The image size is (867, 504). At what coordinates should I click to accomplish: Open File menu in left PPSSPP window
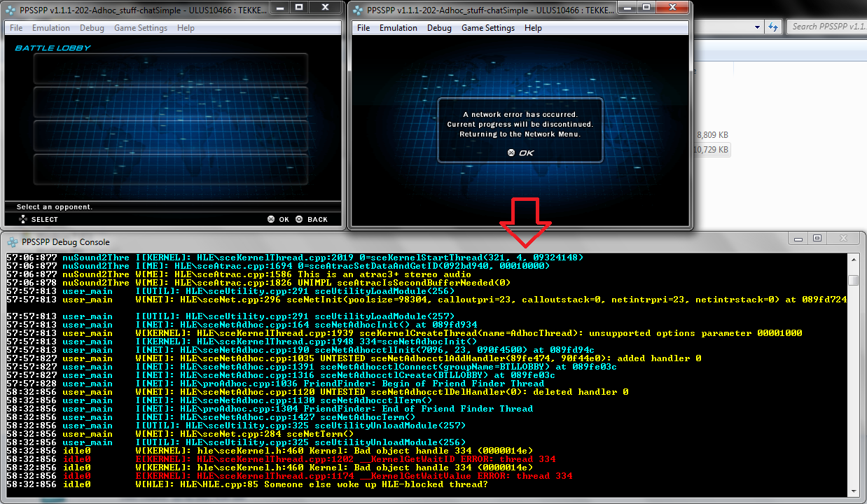click(x=16, y=28)
